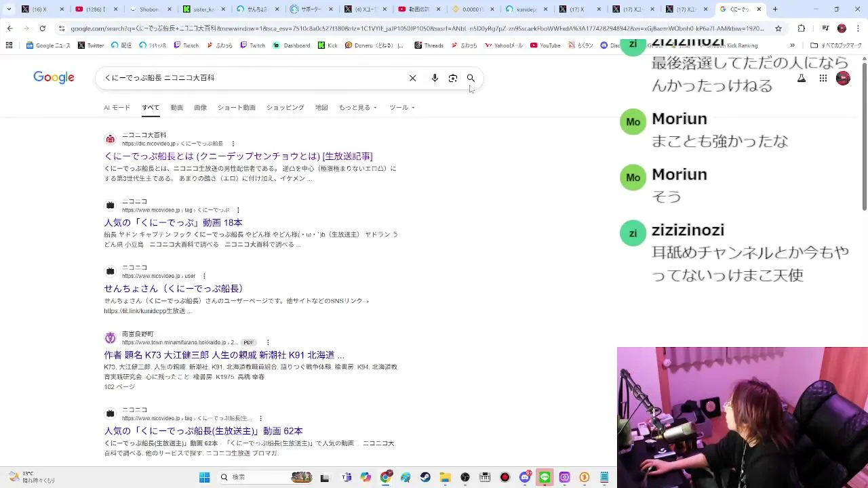This screenshot has height=488, width=868.
Task: Bookmark this page with the star icon
Action: coord(778,28)
